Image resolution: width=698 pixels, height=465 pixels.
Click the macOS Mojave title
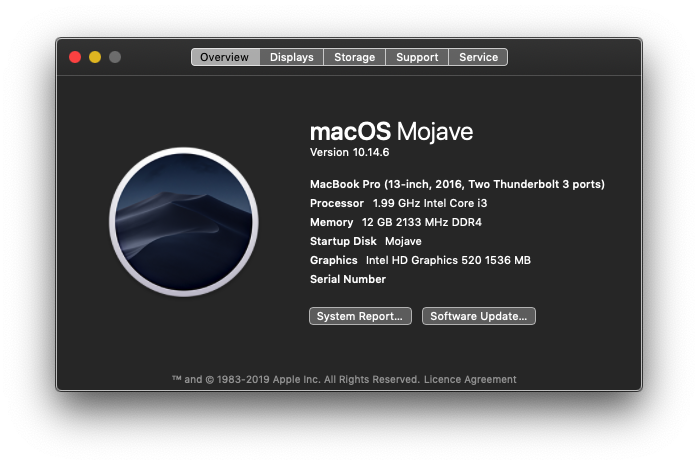click(391, 131)
